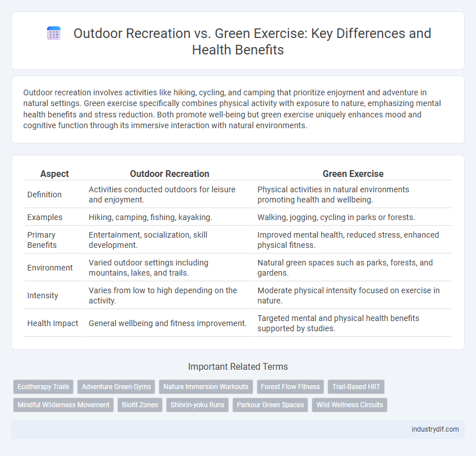
Task: Click 'Targeted mental and physical health benefits' cell
Action: [353, 323]
